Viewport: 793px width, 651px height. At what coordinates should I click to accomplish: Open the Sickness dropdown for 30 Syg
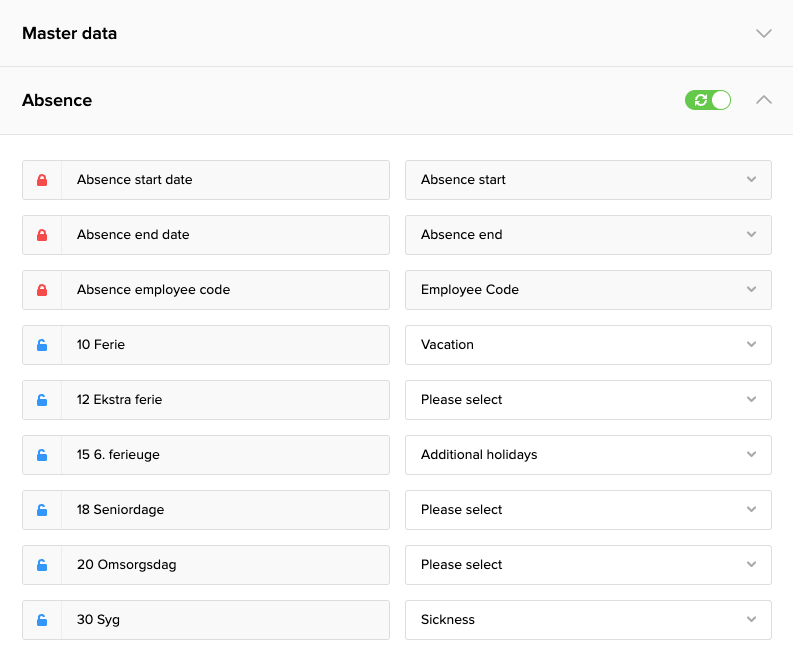pyautogui.click(x=588, y=620)
